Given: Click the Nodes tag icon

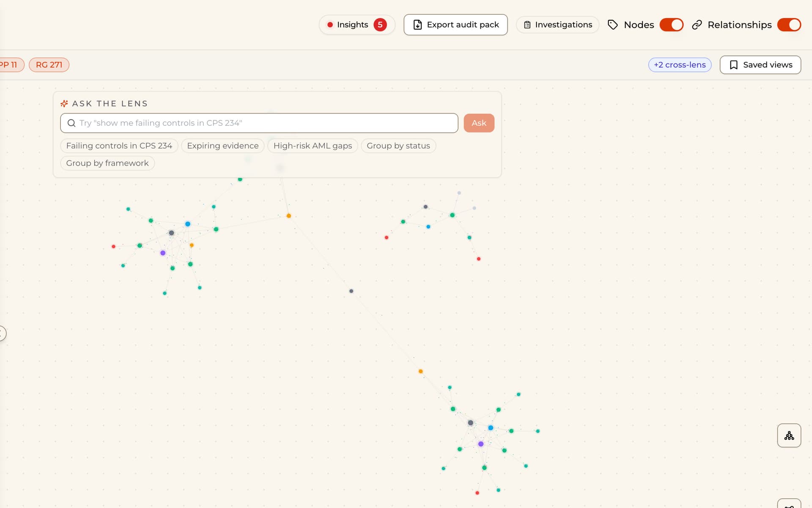Looking at the screenshot, I should coord(612,25).
